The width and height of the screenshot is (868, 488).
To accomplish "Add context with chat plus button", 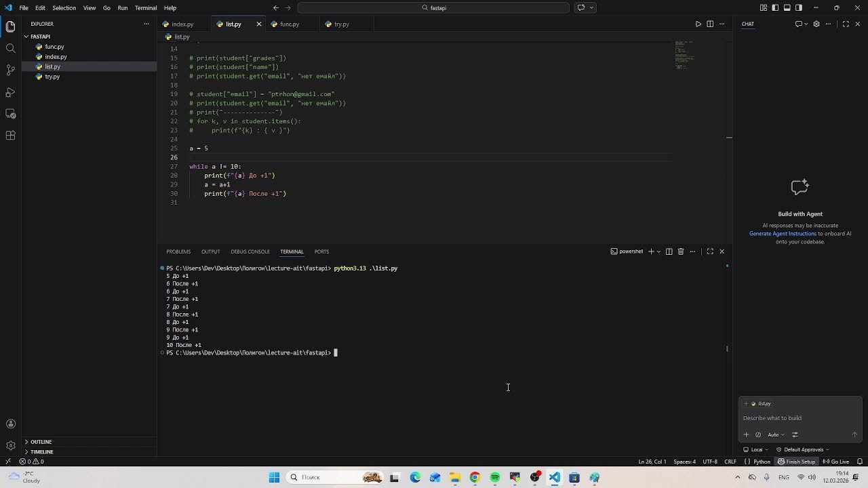I will coord(746,434).
